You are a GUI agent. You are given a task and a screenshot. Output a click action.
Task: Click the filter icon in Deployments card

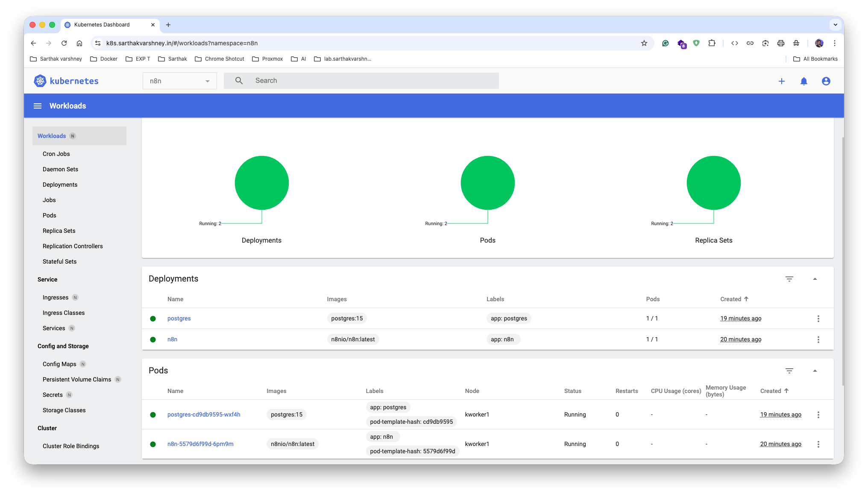(x=789, y=279)
